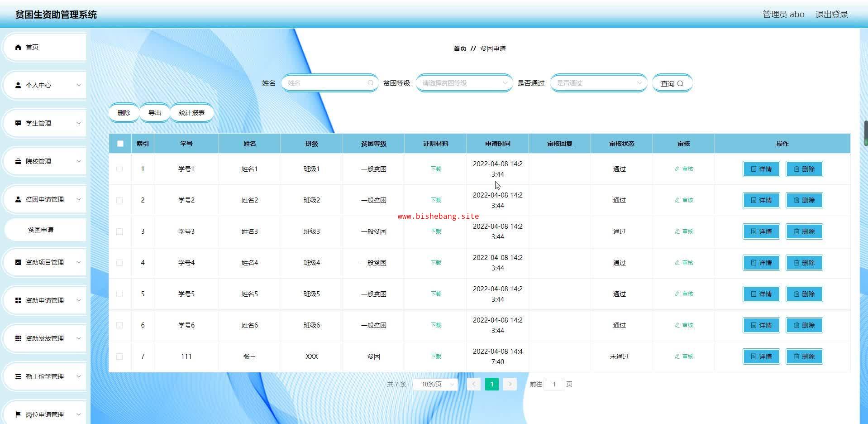868x424 pixels.
Task: Click the search icon inside the 姓名 field
Action: click(x=370, y=83)
